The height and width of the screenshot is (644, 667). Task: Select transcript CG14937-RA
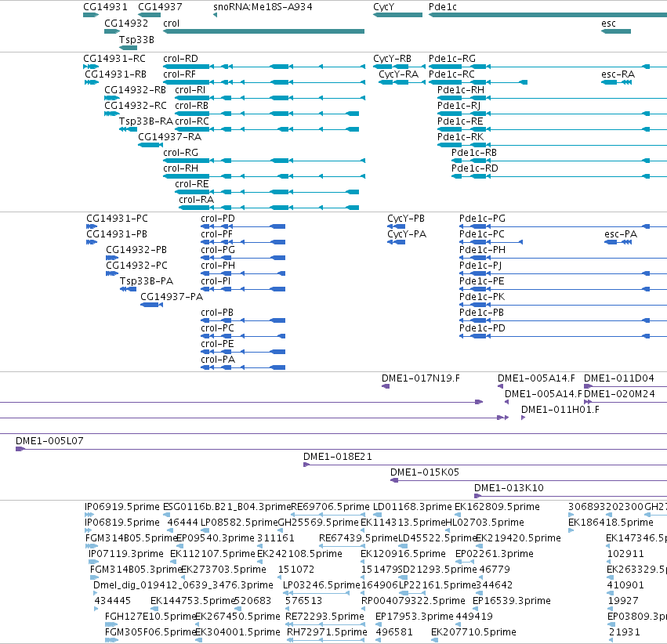150,145
